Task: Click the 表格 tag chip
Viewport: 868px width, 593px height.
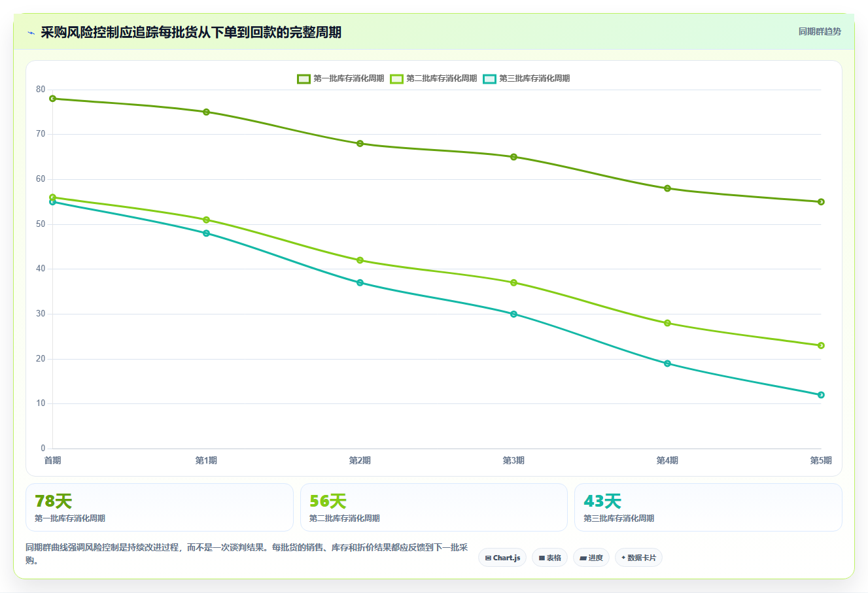Action: click(549, 558)
